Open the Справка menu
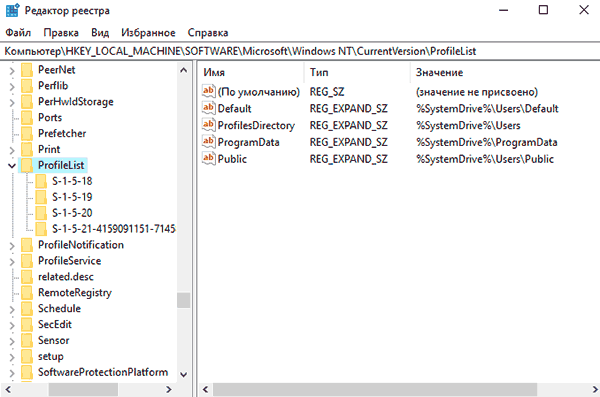This screenshot has width=600, height=397. pos(208,33)
